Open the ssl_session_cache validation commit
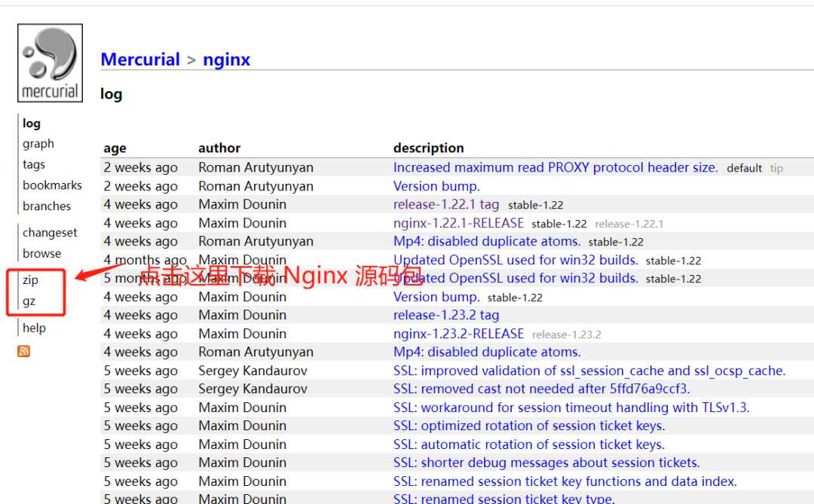The height and width of the screenshot is (504, 814). click(590, 370)
